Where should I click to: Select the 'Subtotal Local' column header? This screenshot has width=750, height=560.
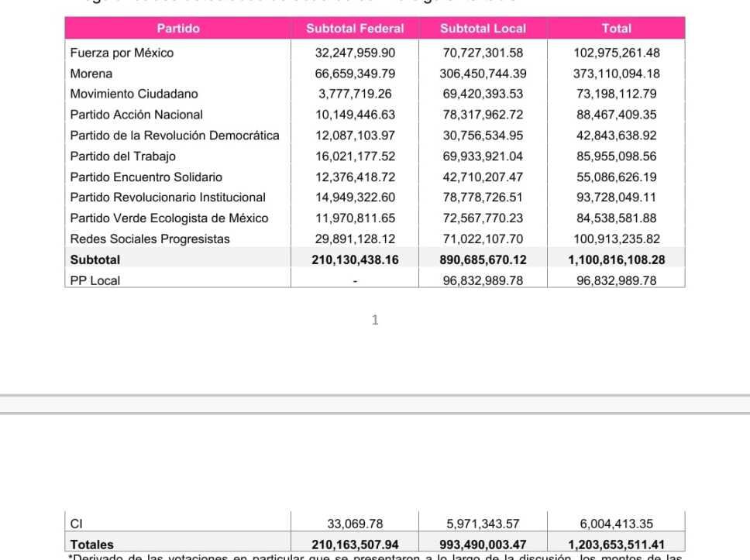(483, 28)
